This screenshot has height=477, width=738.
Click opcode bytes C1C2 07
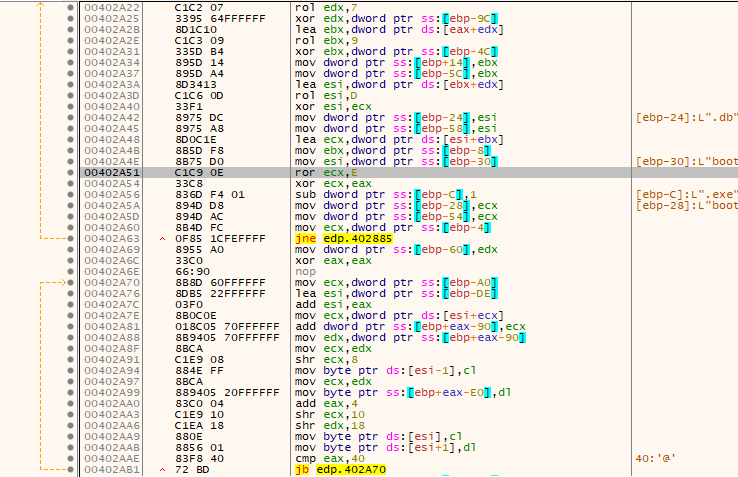point(199,8)
